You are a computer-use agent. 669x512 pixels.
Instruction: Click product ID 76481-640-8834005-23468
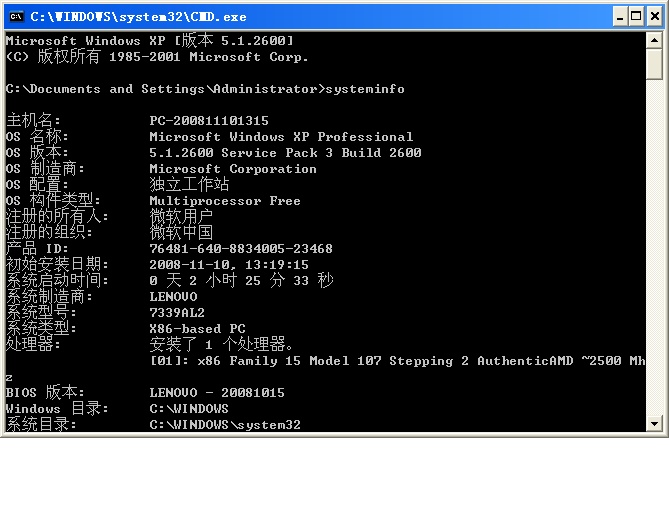click(x=240, y=249)
